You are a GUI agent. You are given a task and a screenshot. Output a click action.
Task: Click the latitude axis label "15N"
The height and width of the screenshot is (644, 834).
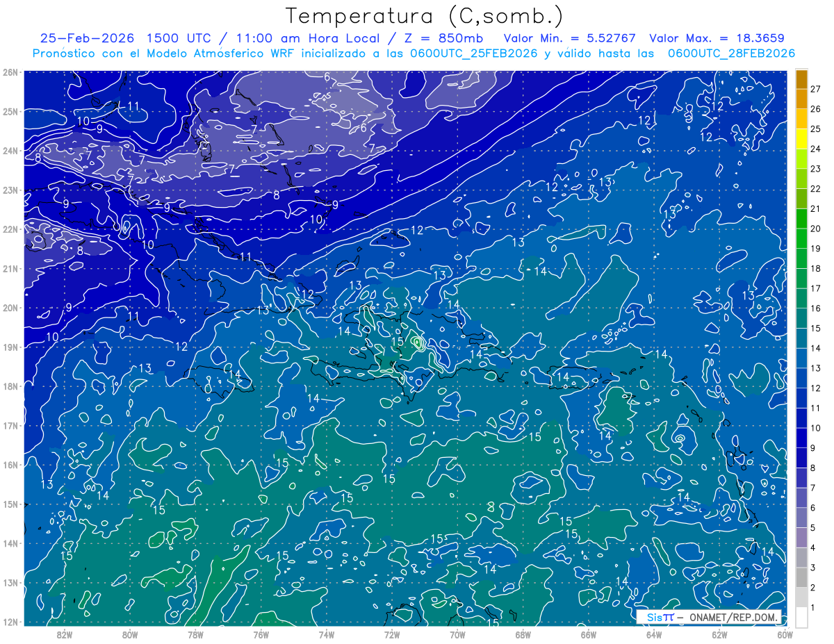point(10,504)
